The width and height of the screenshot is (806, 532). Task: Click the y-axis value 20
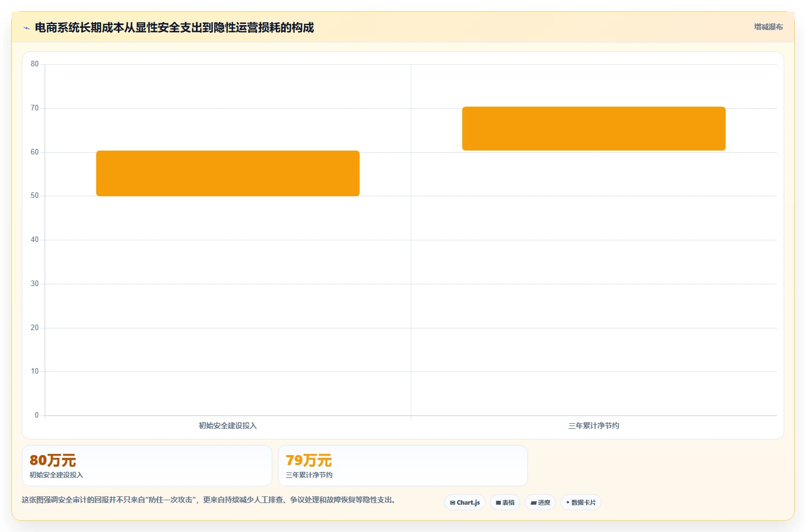pos(35,328)
